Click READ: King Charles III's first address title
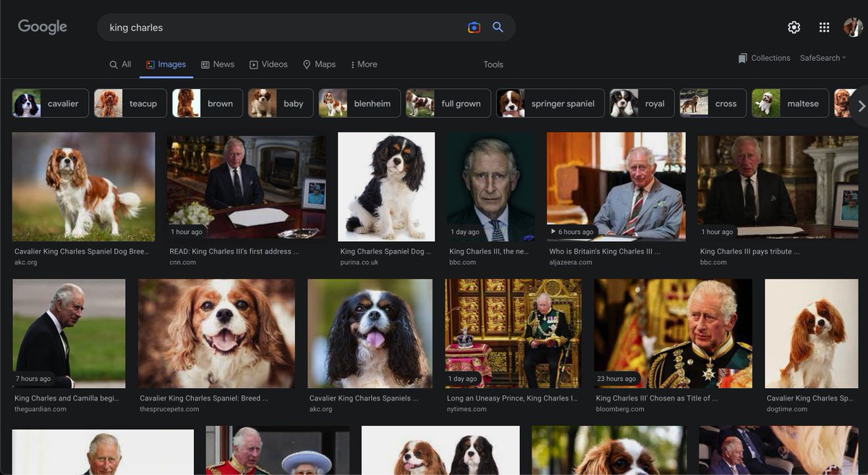 234,251
